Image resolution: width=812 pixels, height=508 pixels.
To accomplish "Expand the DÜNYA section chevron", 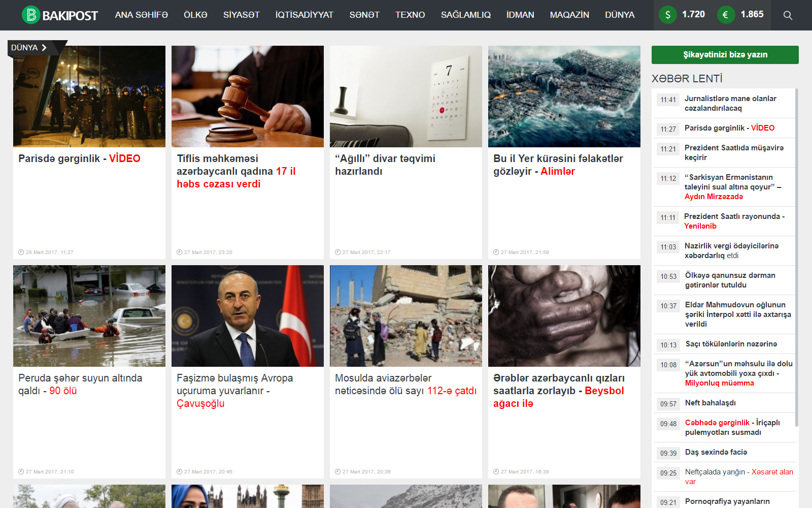I will [44, 48].
